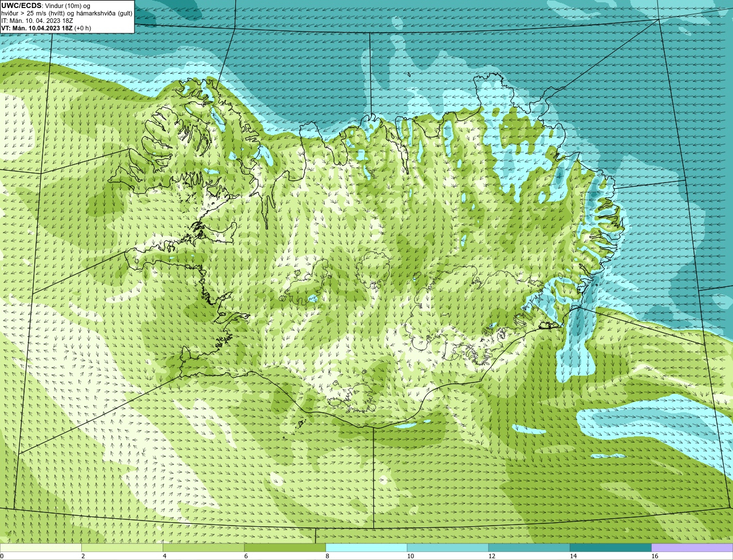Click the 0–2 m/s pale yellow legend swatch
This screenshot has width=733, height=560.
[x=41, y=548]
